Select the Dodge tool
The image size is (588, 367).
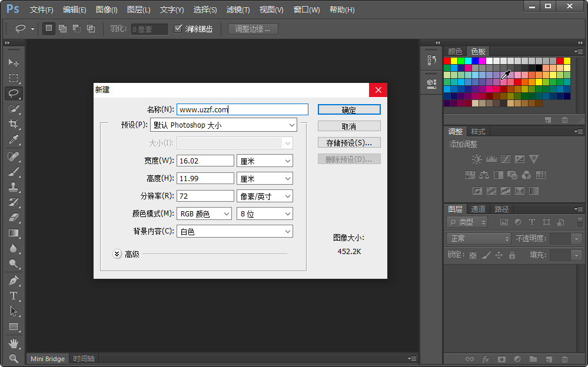tap(14, 264)
